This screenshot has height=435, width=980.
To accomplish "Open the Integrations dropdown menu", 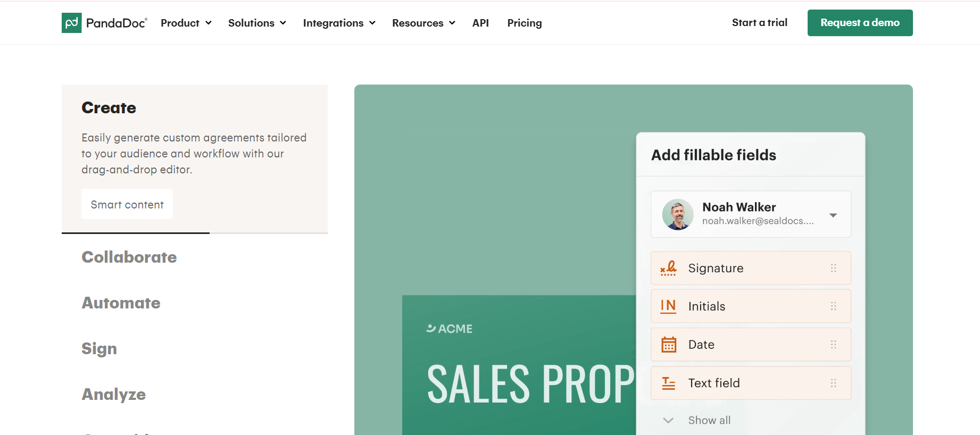I will click(339, 23).
